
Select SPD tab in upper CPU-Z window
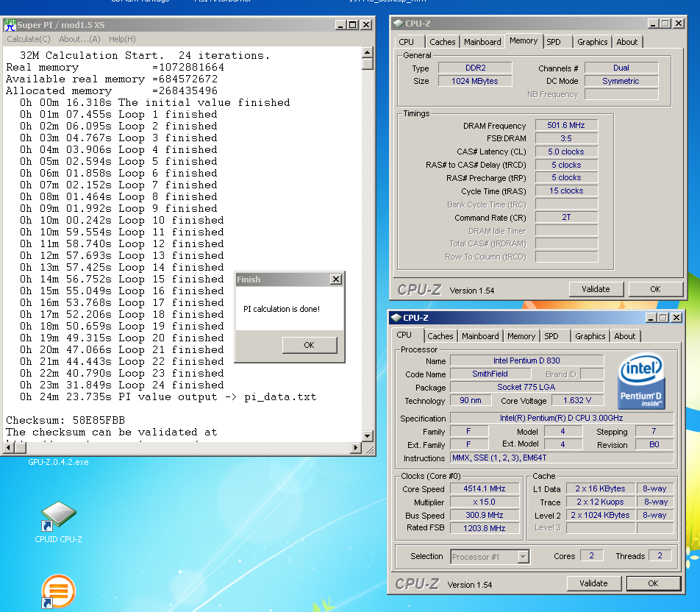(x=554, y=42)
